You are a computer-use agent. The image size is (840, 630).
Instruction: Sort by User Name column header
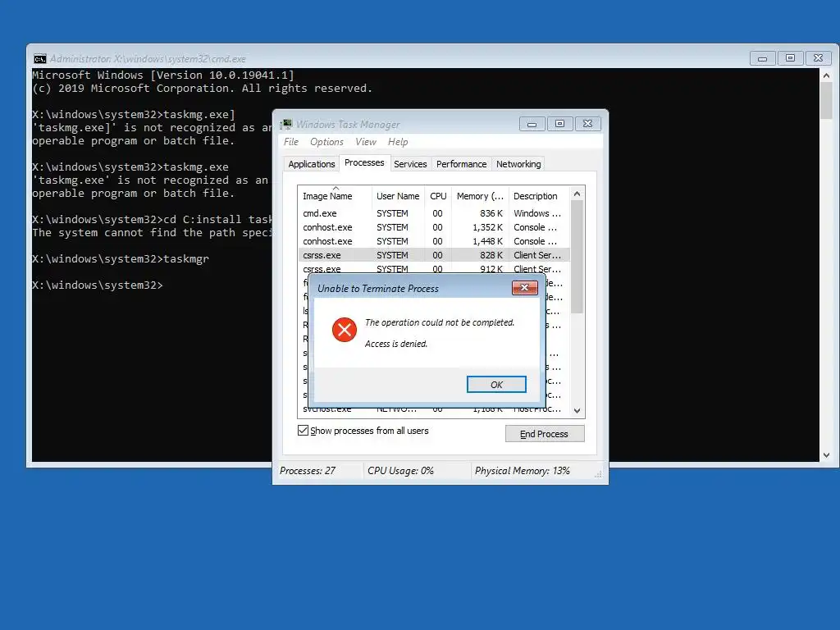398,196
